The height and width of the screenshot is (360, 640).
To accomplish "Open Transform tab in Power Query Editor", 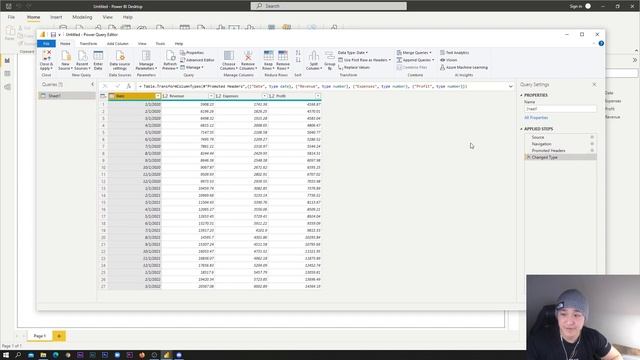I will [88, 44].
